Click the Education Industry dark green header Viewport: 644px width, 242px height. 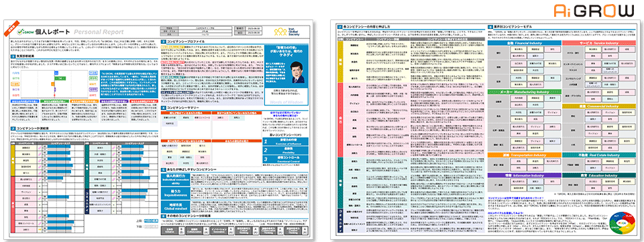(598, 175)
